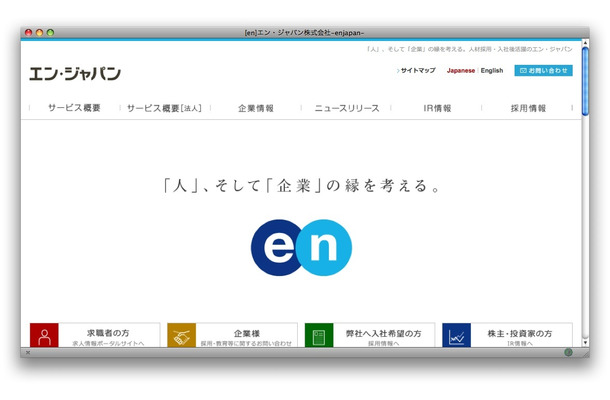This screenshot has width=610, height=400.
Task: Open the 採用情報 menu item
Action: click(528, 108)
